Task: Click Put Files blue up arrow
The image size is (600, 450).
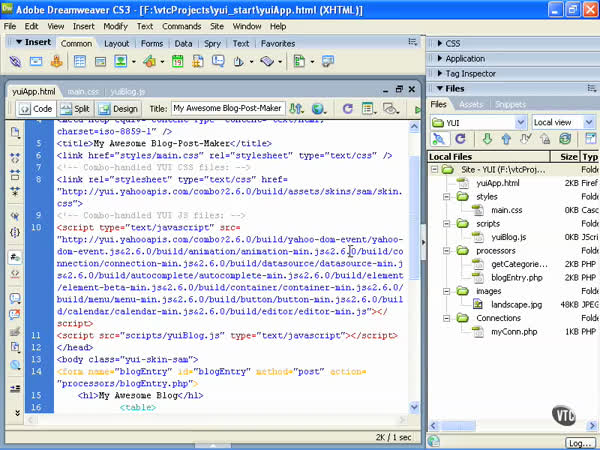Action: point(507,139)
